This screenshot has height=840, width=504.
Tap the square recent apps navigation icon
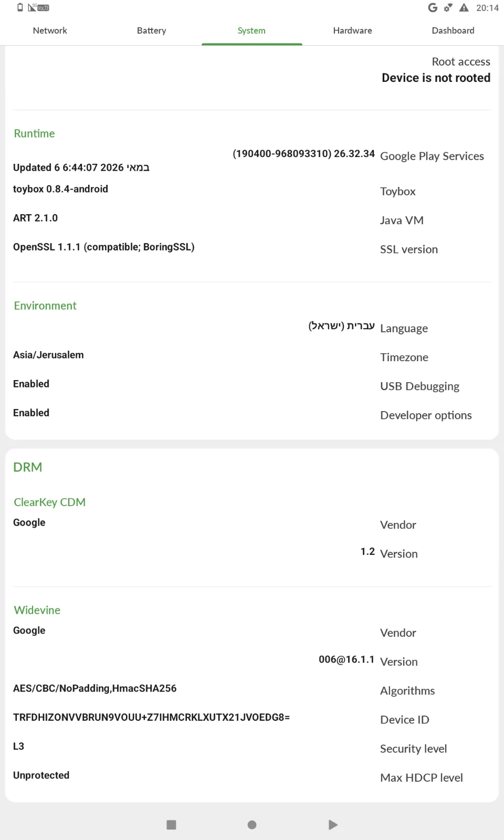click(x=171, y=825)
